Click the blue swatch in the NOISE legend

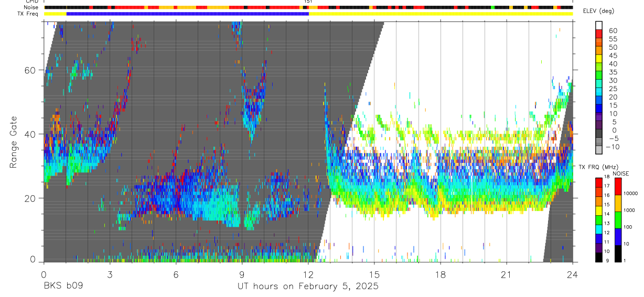click(618, 237)
